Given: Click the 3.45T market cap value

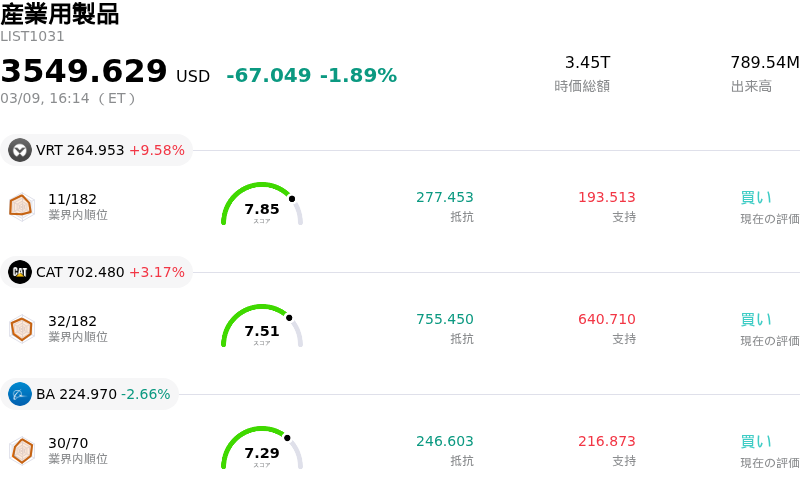Looking at the screenshot, I should pos(587,63).
